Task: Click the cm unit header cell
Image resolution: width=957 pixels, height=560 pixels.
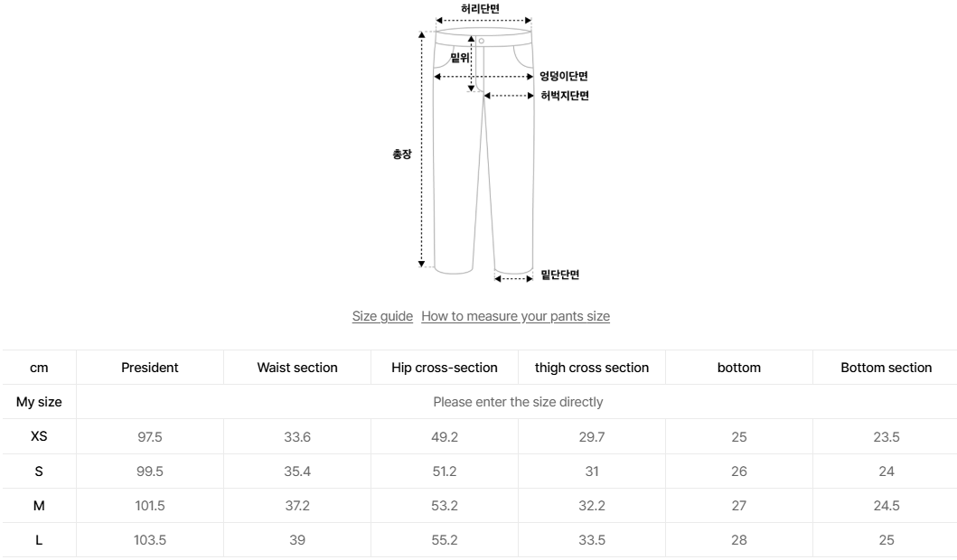Action: [39, 368]
